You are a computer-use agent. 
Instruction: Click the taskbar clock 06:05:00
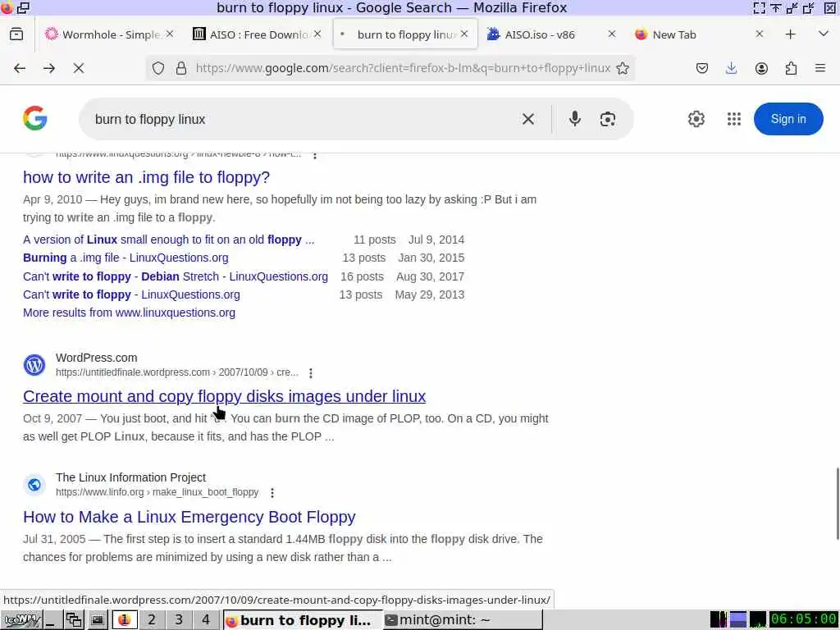click(x=804, y=619)
